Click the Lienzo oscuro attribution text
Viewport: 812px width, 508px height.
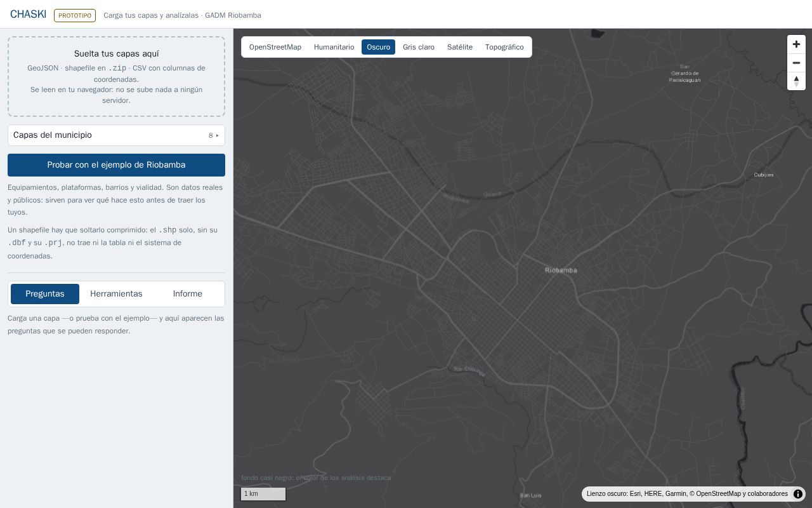(x=687, y=494)
